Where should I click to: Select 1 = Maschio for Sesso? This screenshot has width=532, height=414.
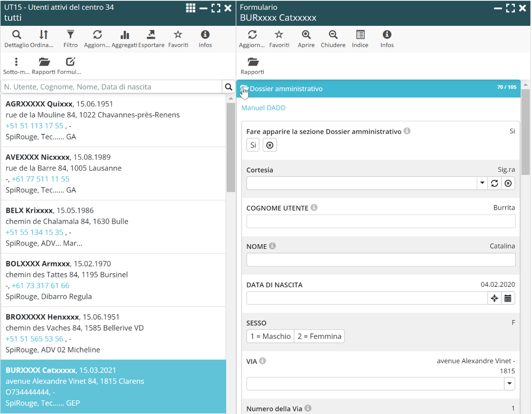(270, 337)
